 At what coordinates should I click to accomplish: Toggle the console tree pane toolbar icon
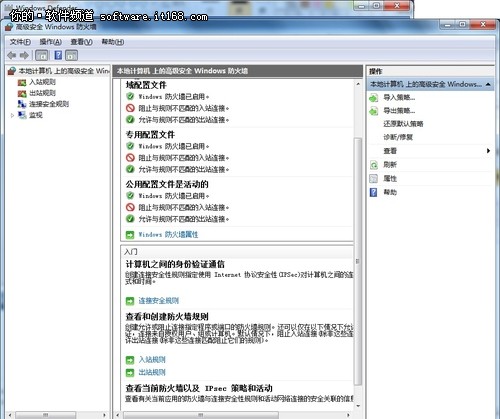pos(42,55)
